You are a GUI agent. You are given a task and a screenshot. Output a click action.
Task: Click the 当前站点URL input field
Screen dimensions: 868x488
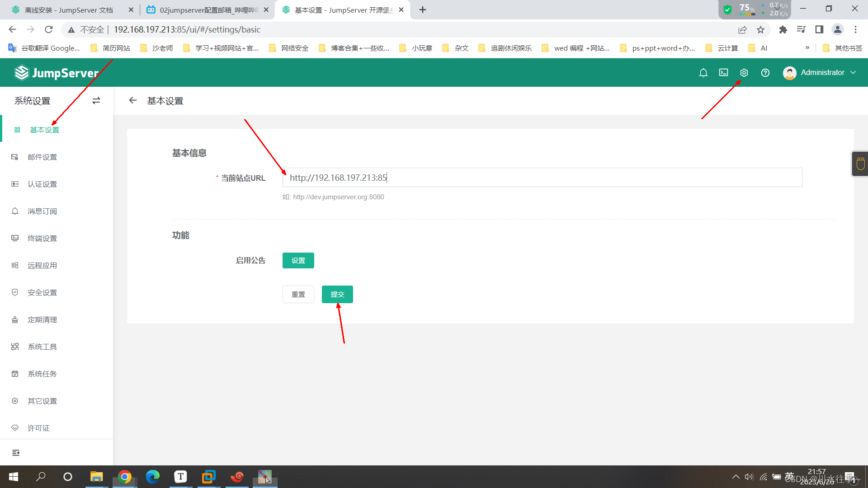point(542,178)
